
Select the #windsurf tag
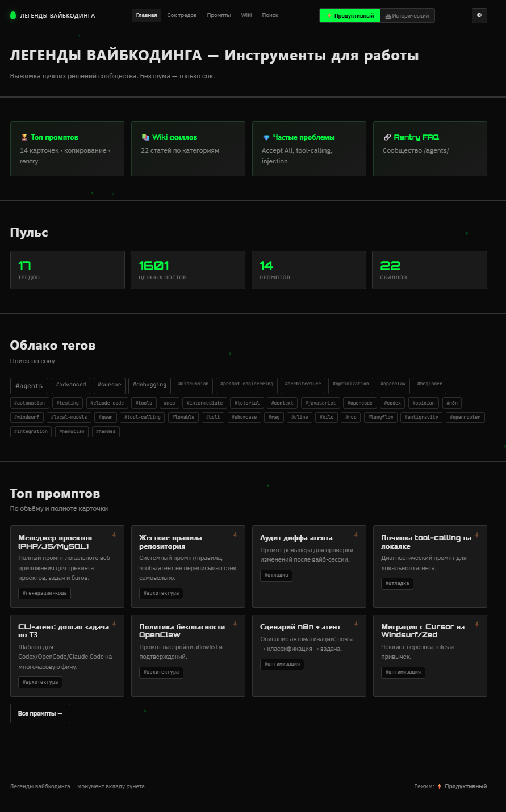(x=27, y=417)
